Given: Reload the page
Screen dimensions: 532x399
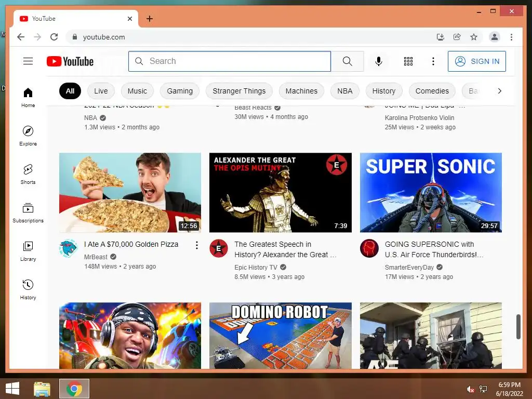Looking at the screenshot, I should pyautogui.click(x=54, y=37).
